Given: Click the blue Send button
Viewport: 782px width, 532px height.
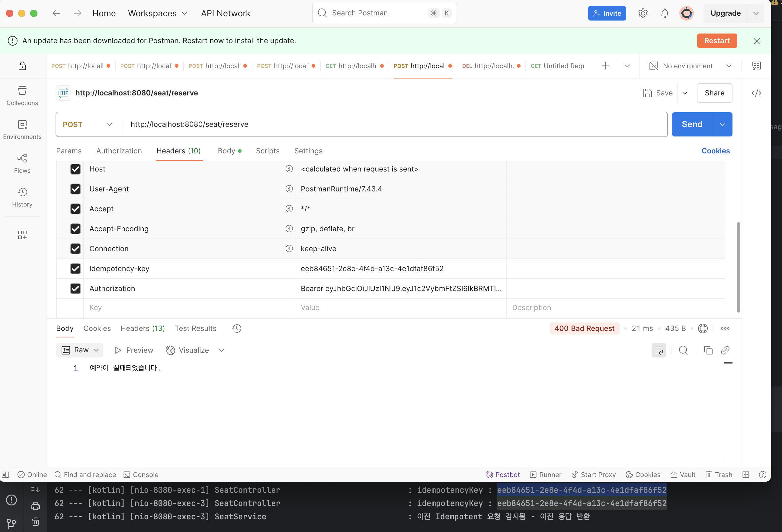Looking at the screenshot, I should [x=692, y=124].
